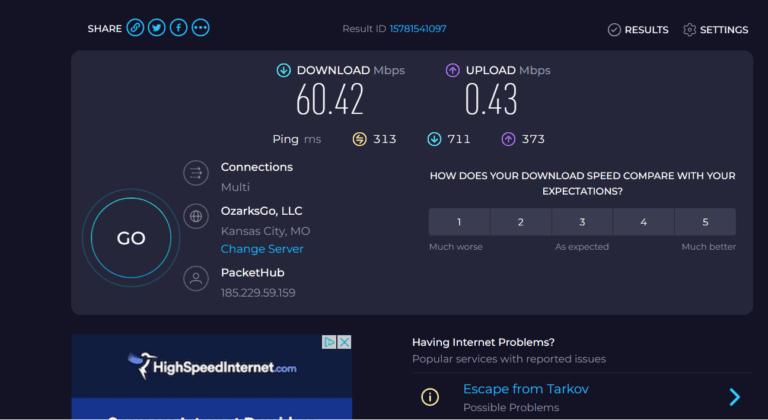Screen dimensions: 768x420
Task: Rate download speed as 1
Action: tap(459, 222)
